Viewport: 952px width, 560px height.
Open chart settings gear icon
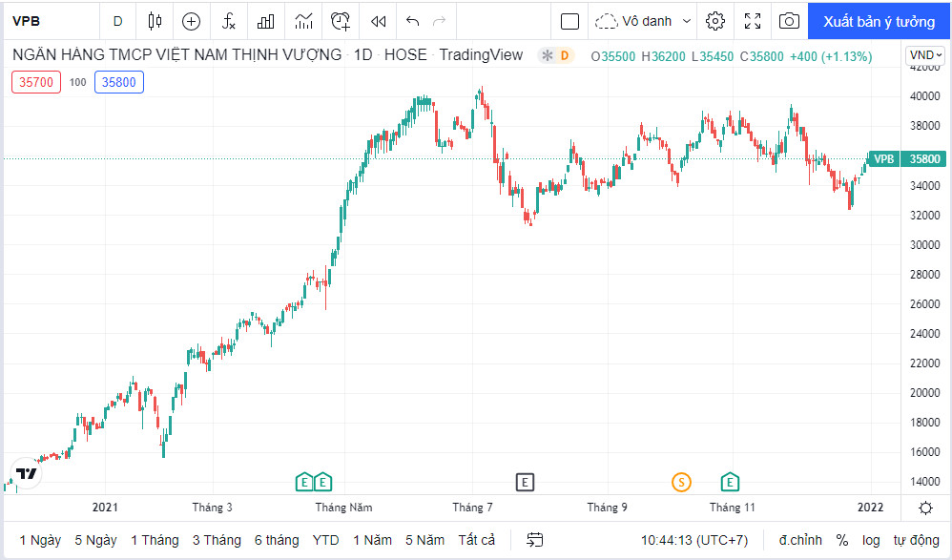(x=715, y=21)
